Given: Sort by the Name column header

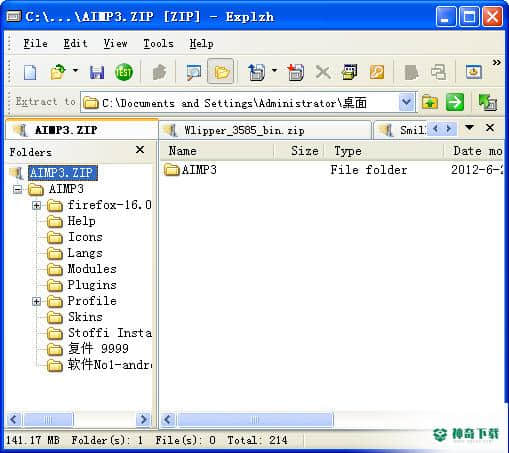Looking at the screenshot, I should point(217,151).
